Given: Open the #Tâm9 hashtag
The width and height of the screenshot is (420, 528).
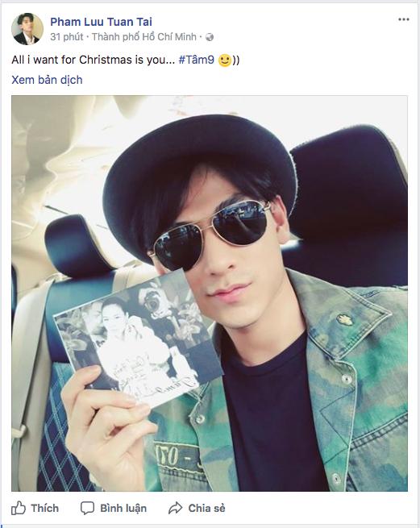Looking at the screenshot, I should tap(197, 60).
